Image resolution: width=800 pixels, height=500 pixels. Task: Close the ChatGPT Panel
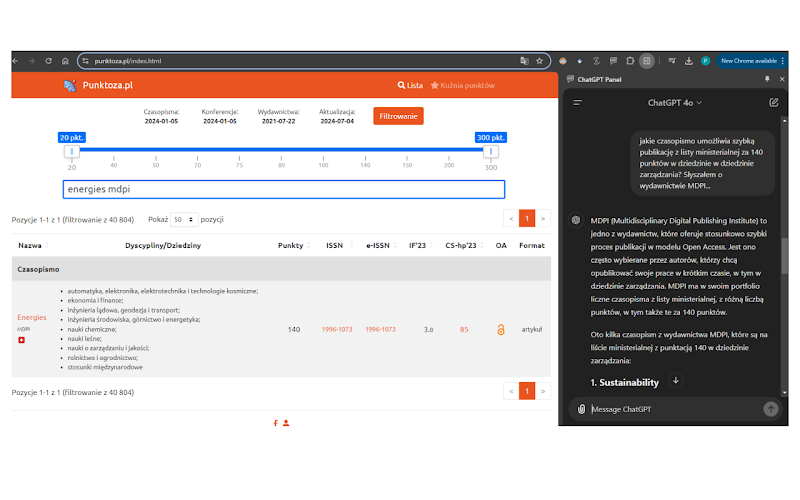[782, 79]
